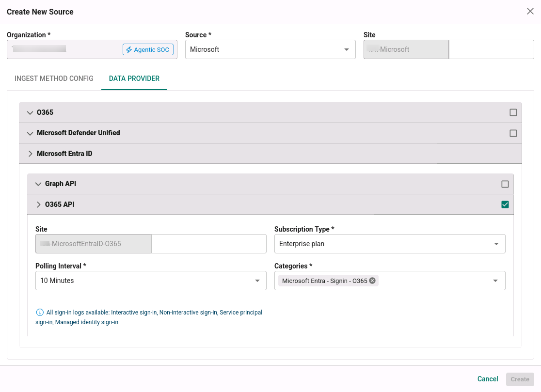Remove the Microsoft Entra Signin O365 chip
Screen dimensions: 541x392
(x=372, y=281)
